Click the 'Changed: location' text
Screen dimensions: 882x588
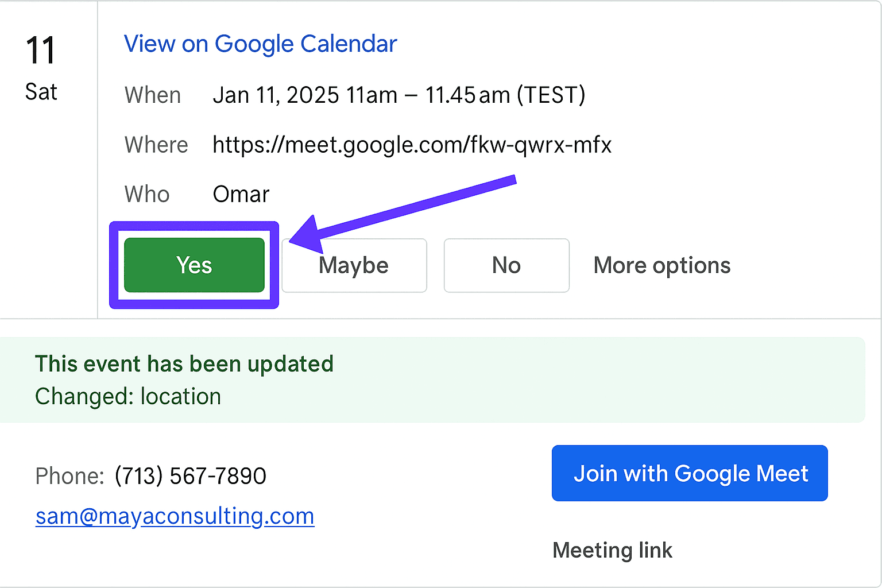click(128, 397)
